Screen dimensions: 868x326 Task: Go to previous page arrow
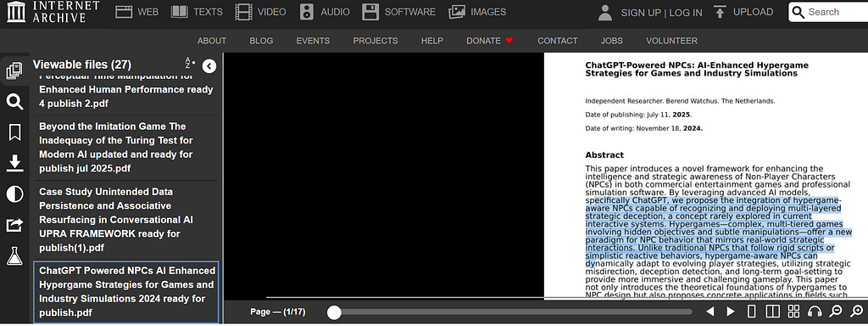click(710, 312)
